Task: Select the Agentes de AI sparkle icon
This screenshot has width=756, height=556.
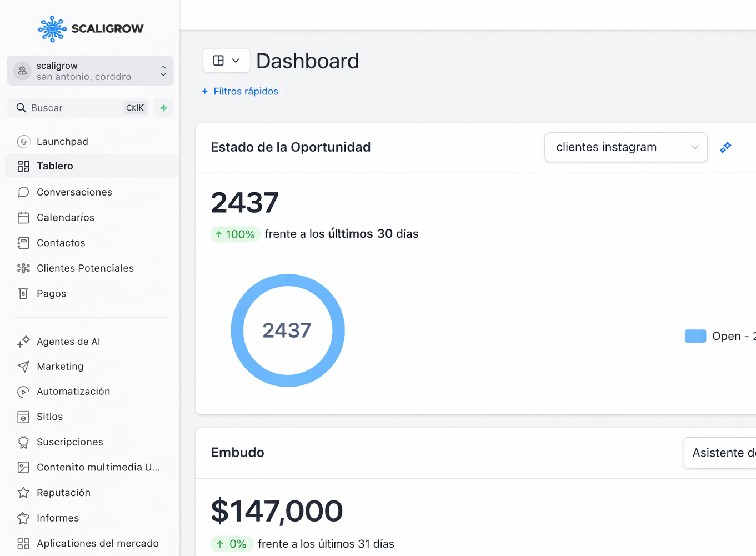Action: [23, 342]
